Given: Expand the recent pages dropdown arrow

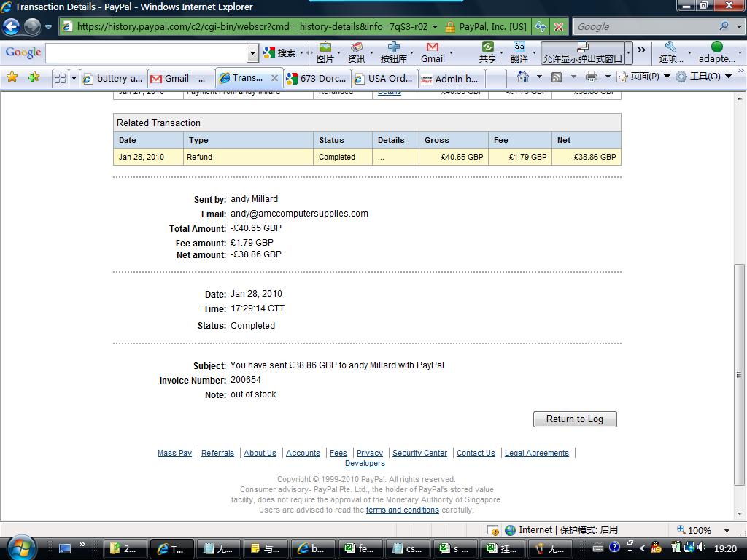Looking at the screenshot, I should point(48,27).
